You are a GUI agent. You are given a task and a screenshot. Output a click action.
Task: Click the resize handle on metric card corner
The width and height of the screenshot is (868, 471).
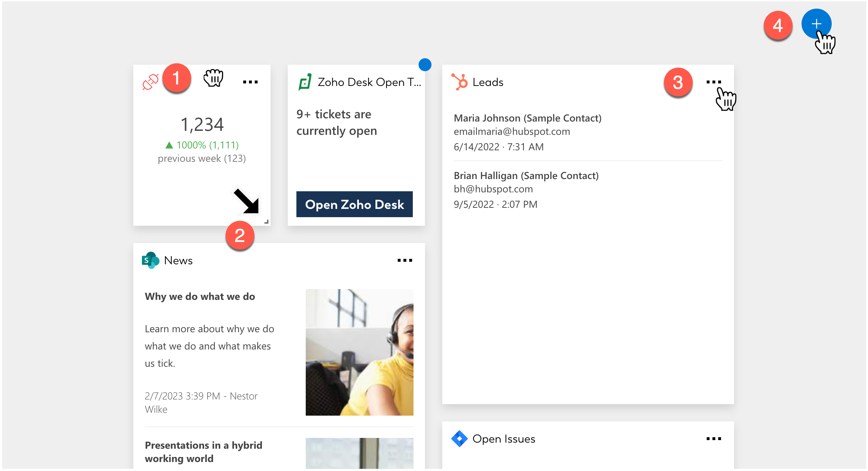click(266, 222)
